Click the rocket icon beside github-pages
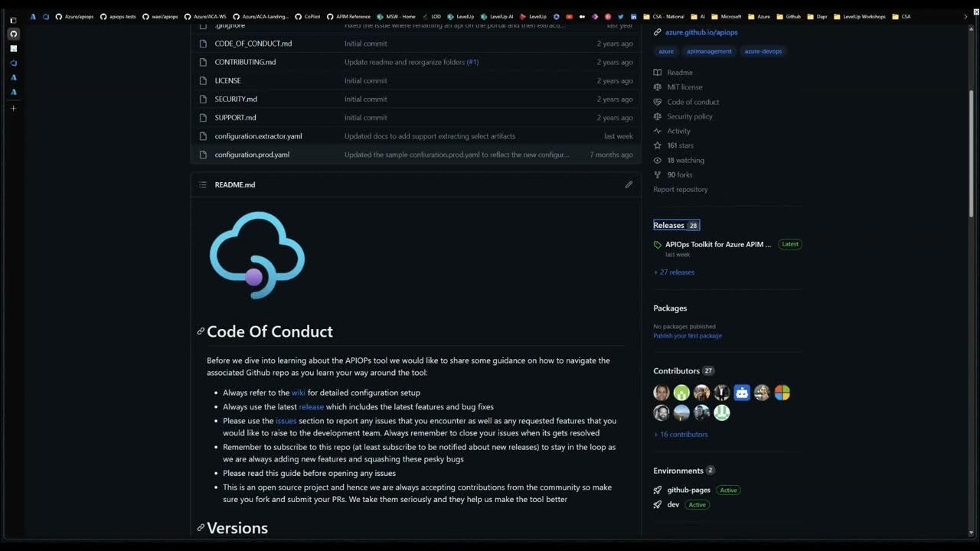Image resolution: width=980 pixels, height=551 pixels. [657, 490]
